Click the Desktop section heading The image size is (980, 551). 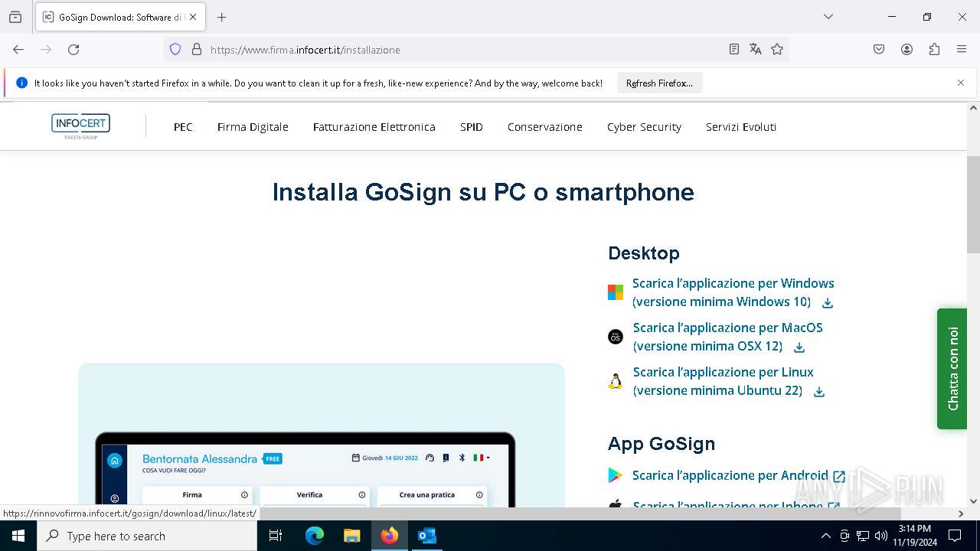tap(644, 253)
